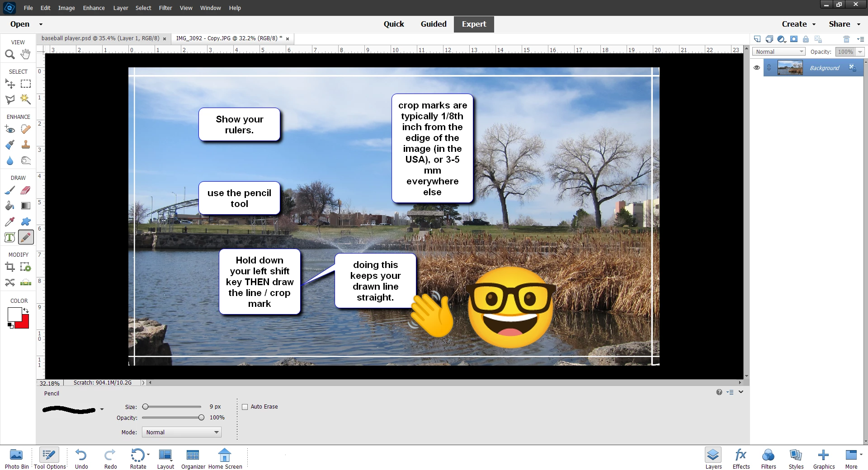Select the Type tool

click(10, 237)
